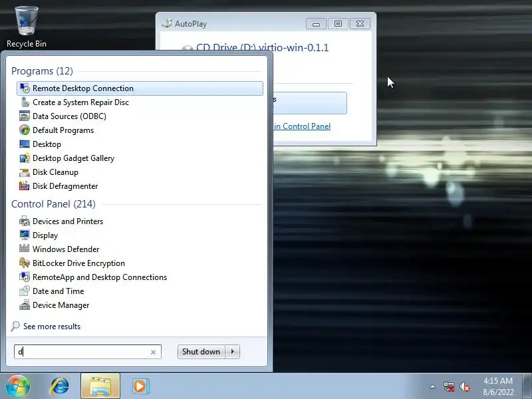Screen dimensions: 532x399
Task: Select the Device Manager label
Action: tap(61, 305)
